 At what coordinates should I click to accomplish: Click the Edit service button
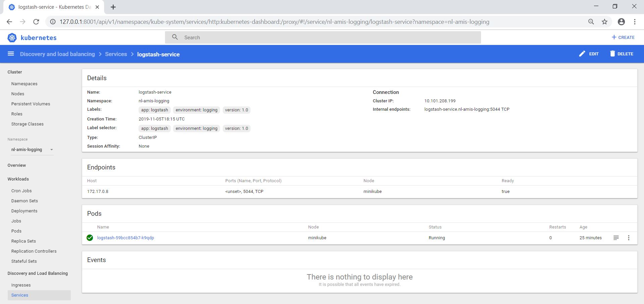[589, 54]
